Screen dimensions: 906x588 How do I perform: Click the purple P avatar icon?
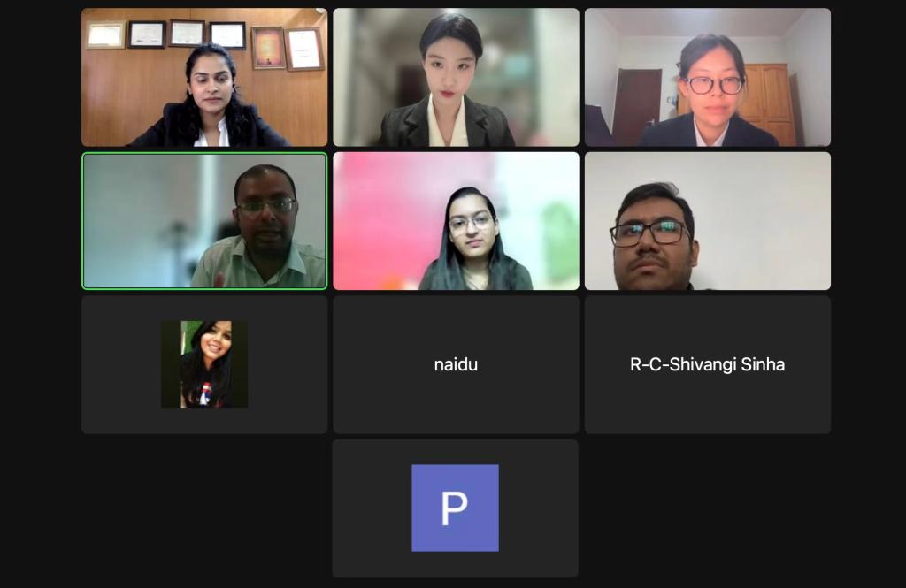tap(456, 508)
